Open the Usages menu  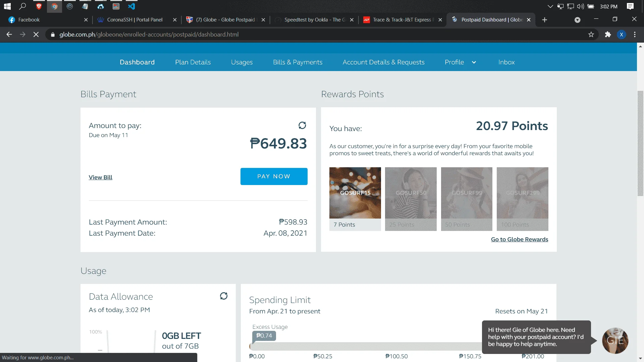pos(242,62)
